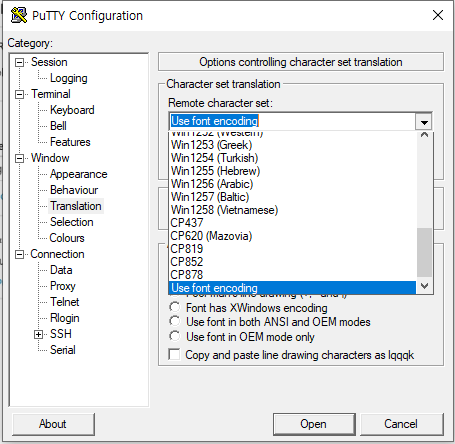Enable Copy and paste line drawing as lqqqk
455x444 pixels.
[x=291, y=355]
